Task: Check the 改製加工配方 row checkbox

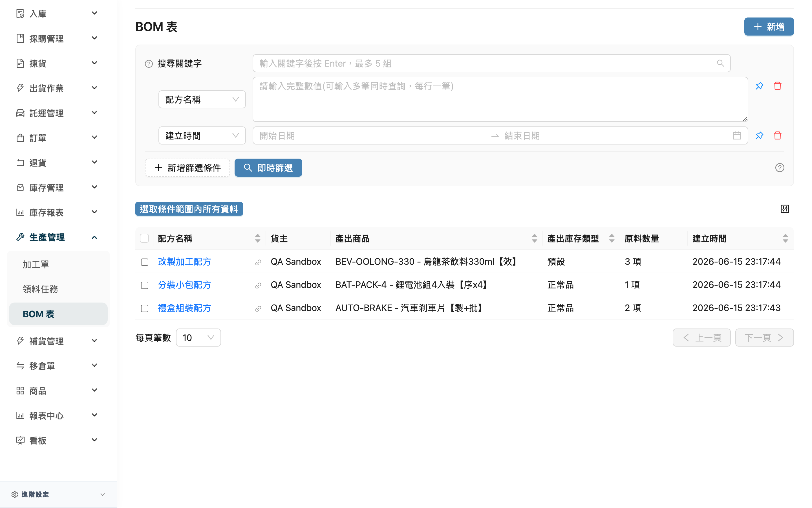Action: pyautogui.click(x=145, y=262)
